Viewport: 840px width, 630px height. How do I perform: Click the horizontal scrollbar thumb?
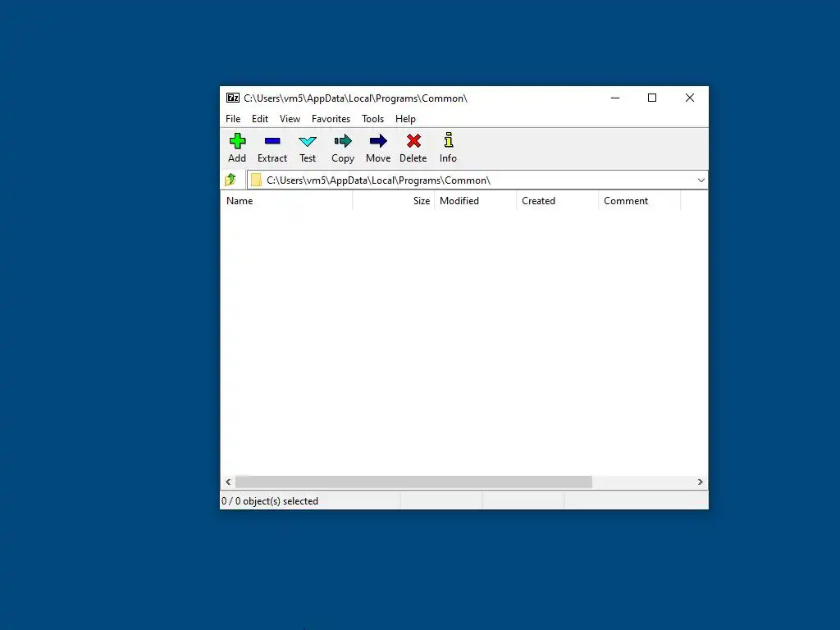[413, 482]
